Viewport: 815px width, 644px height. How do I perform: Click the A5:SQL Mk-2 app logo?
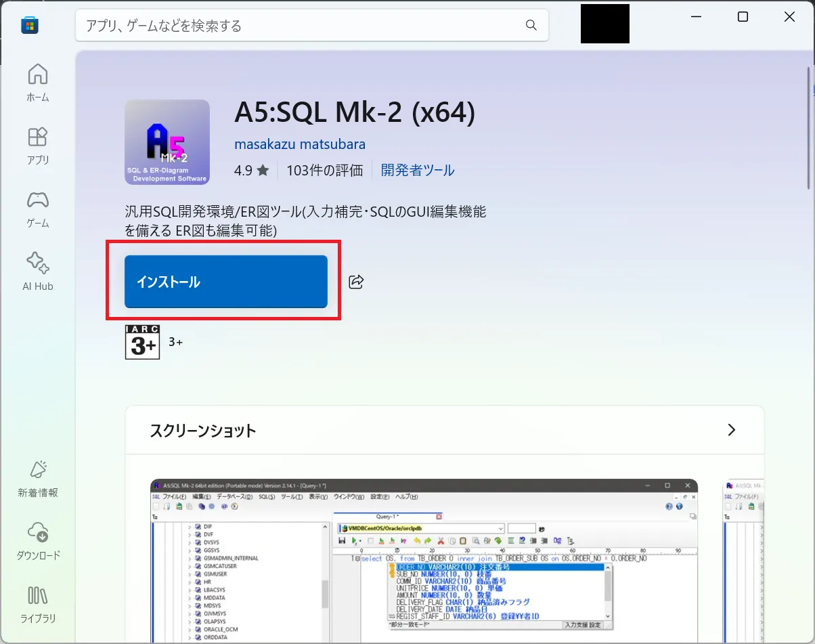point(167,142)
